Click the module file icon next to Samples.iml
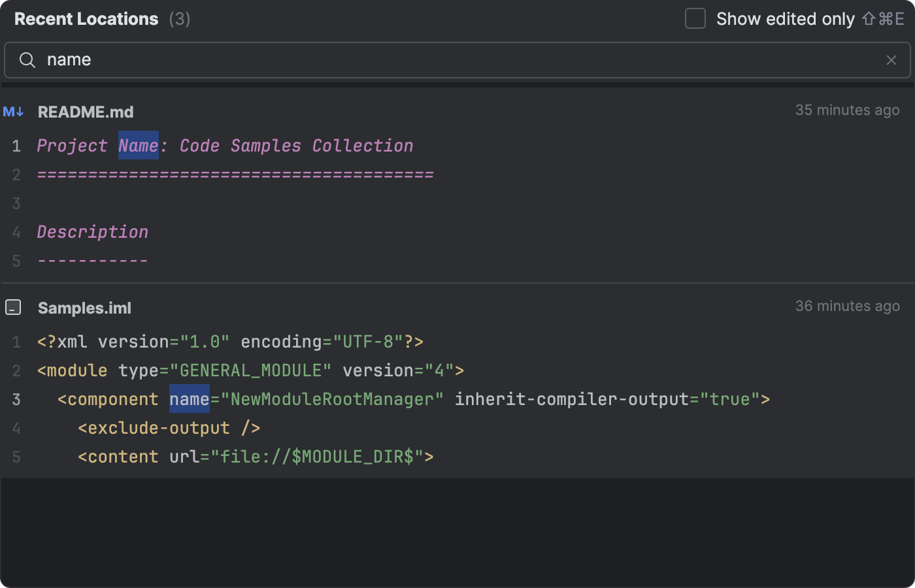The width and height of the screenshot is (915, 588). [13, 307]
